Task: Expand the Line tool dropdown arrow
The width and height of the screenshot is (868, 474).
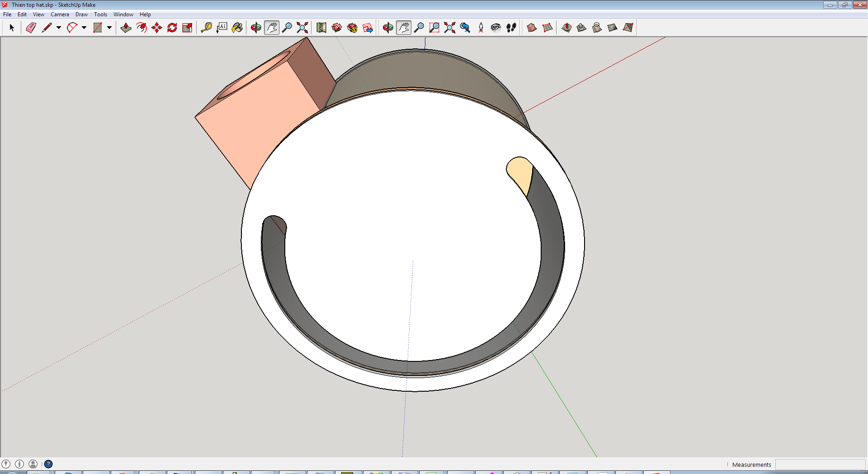Action: tap(59, 28)
